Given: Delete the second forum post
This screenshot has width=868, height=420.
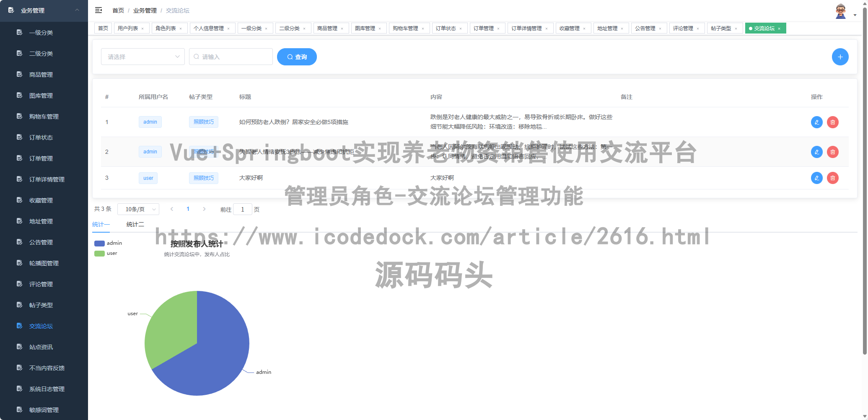Looking at the screenshot, I should [x=833, y=152].
